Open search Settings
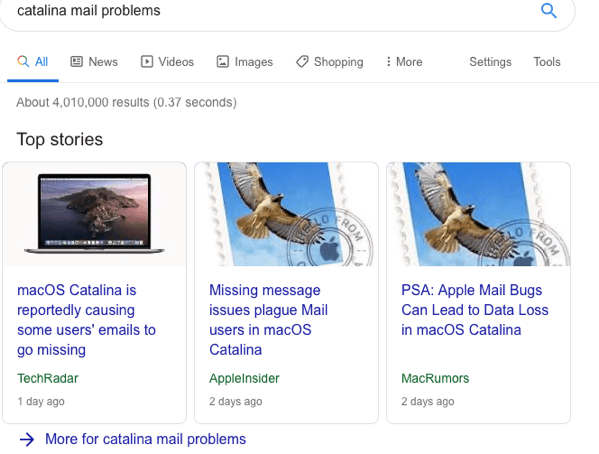 490,62
